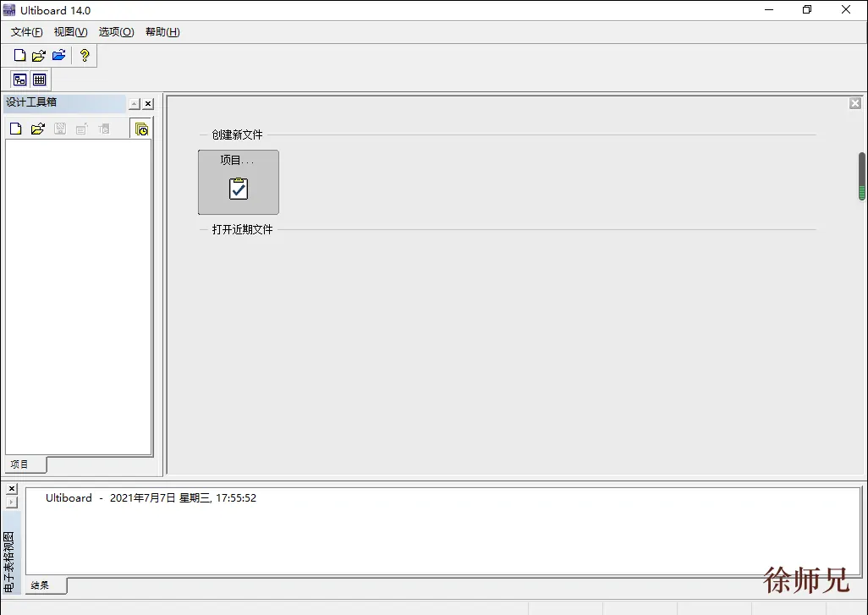Click the greyed Save floppy icon in 设计工具箱
This screenshot has width=868, height=615.
[x=60, y=129]
